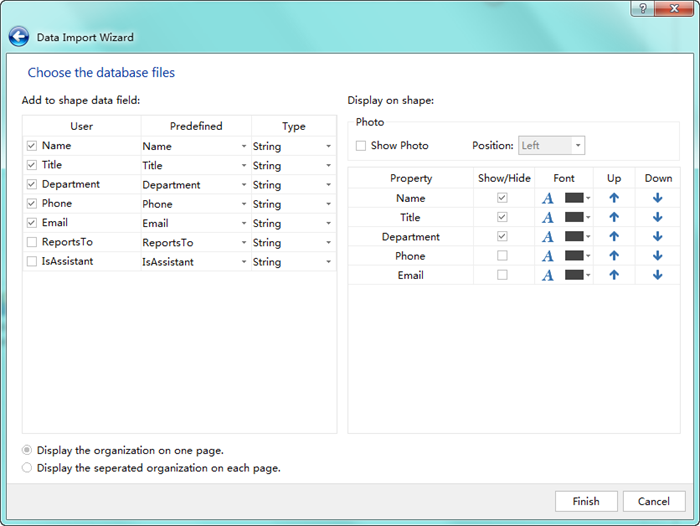Expand the Type dropdown for Email

click(x=328, y=224)
